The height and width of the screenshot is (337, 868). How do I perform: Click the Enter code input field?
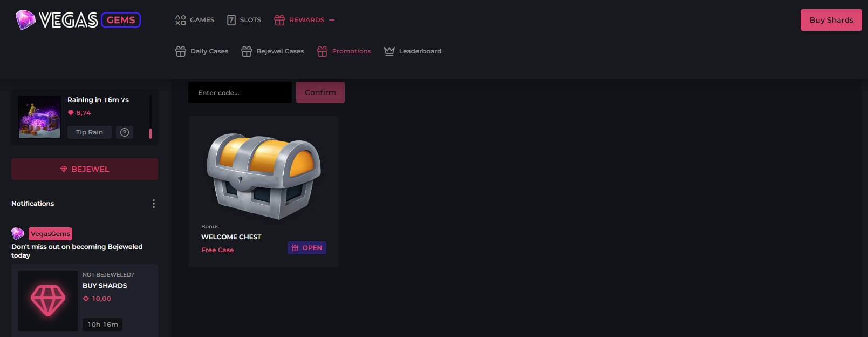tap(240, 92)
